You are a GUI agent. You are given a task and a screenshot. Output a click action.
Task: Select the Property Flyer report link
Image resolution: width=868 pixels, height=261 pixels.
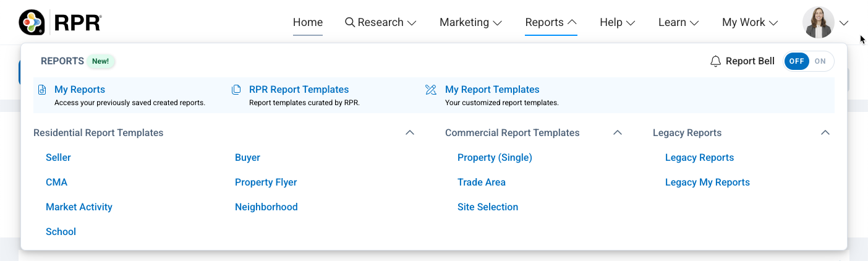point(266,182)
